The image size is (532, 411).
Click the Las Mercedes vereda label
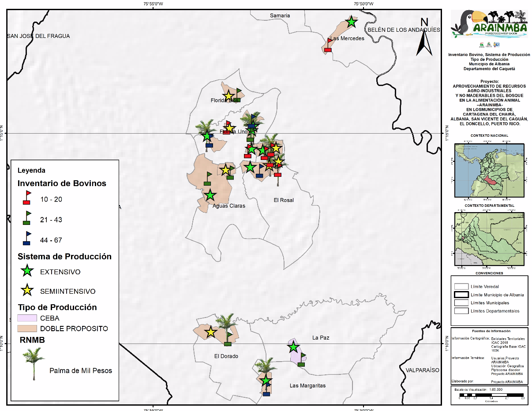(348, 38)
